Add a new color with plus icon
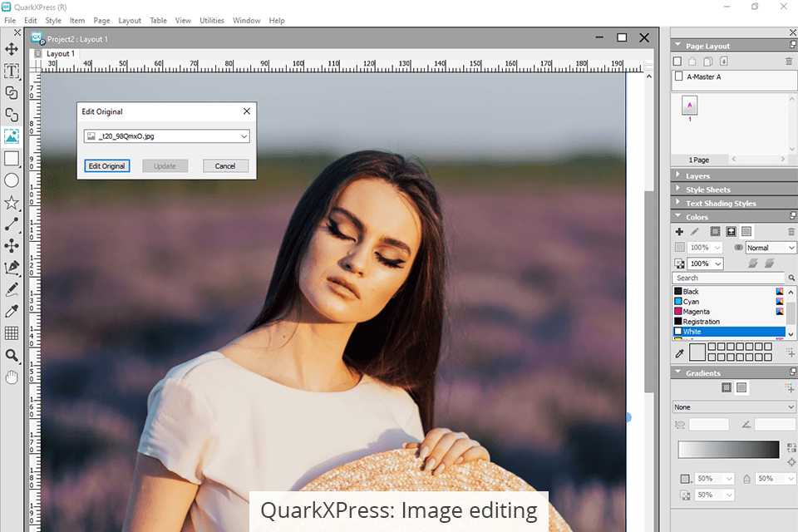798x532 pixels. pos(679,232)
